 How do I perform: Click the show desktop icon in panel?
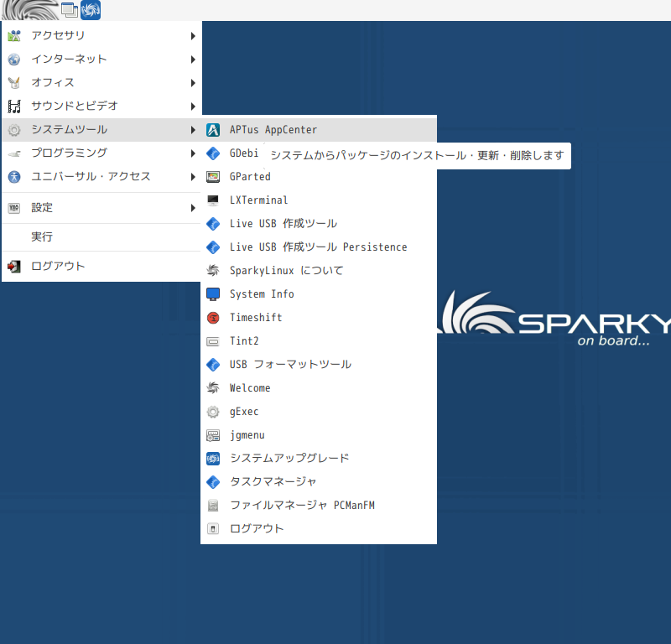70,10
